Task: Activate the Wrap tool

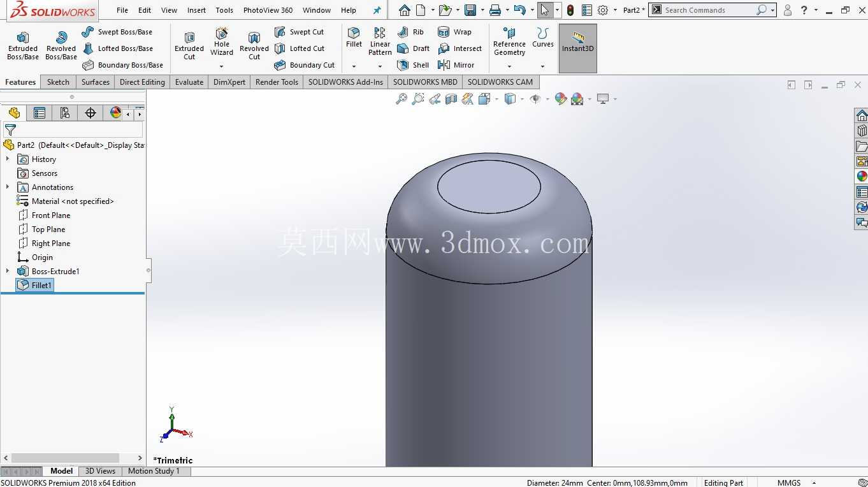Action: (454, 32)
